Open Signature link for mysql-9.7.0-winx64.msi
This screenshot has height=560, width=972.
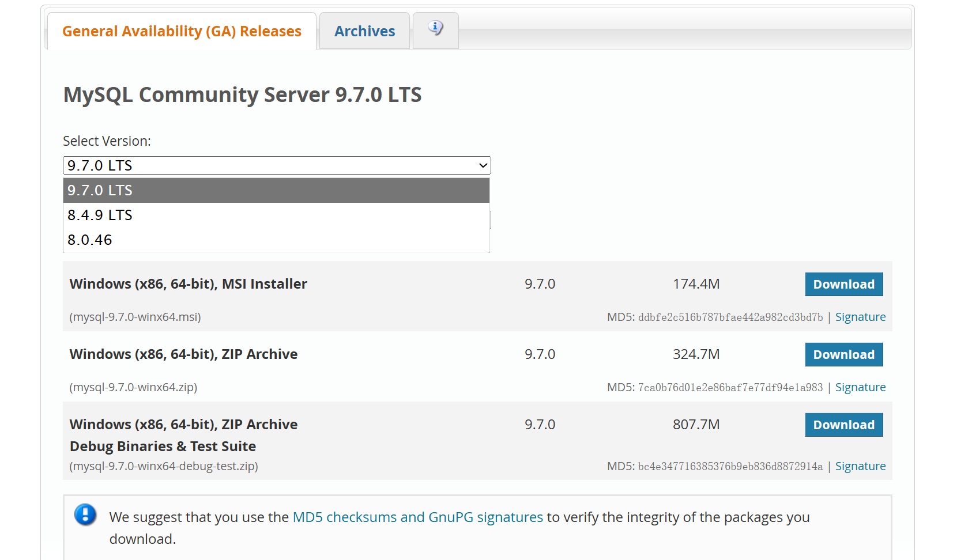click(x=860, y=317)
